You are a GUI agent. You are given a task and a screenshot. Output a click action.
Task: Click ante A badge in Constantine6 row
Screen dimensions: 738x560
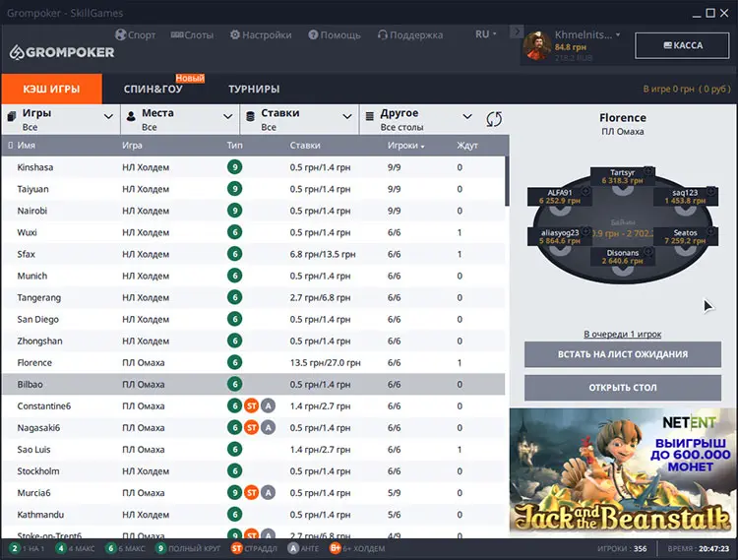pos(269,405)
